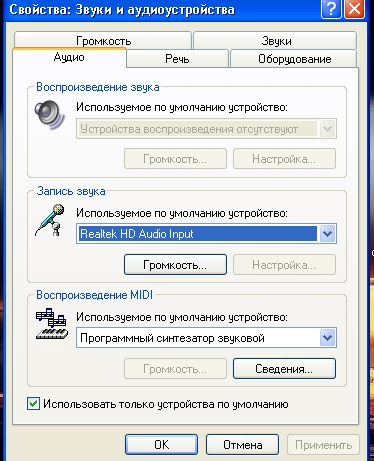Click the MIDI keyboard icon
Image resolution: width=374 pixels, height=461 pixels.
pos(52,324)
